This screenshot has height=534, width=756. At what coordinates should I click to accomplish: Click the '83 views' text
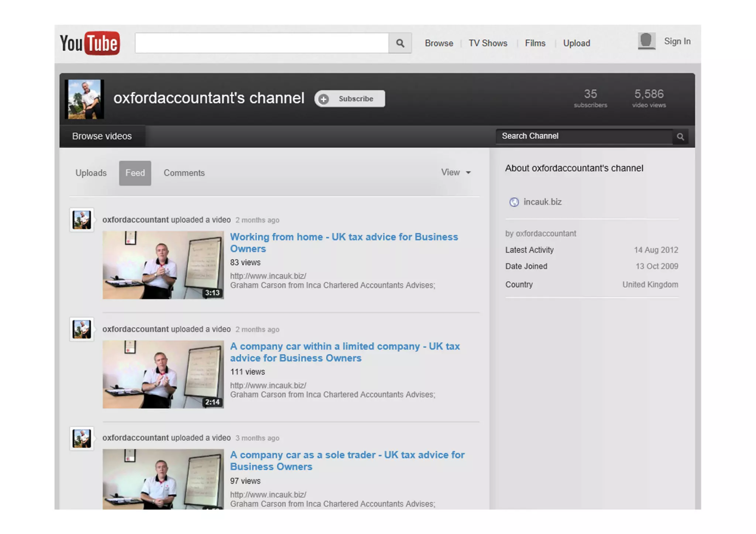pyautogui.click(x=245, y=263)
